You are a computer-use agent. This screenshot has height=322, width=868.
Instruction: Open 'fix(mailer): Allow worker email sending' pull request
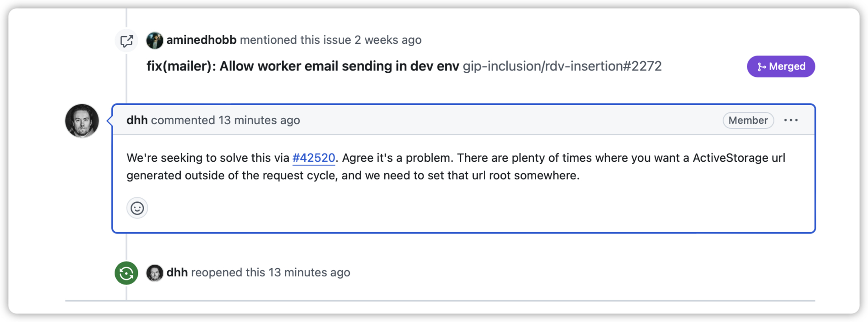(302, 66)
